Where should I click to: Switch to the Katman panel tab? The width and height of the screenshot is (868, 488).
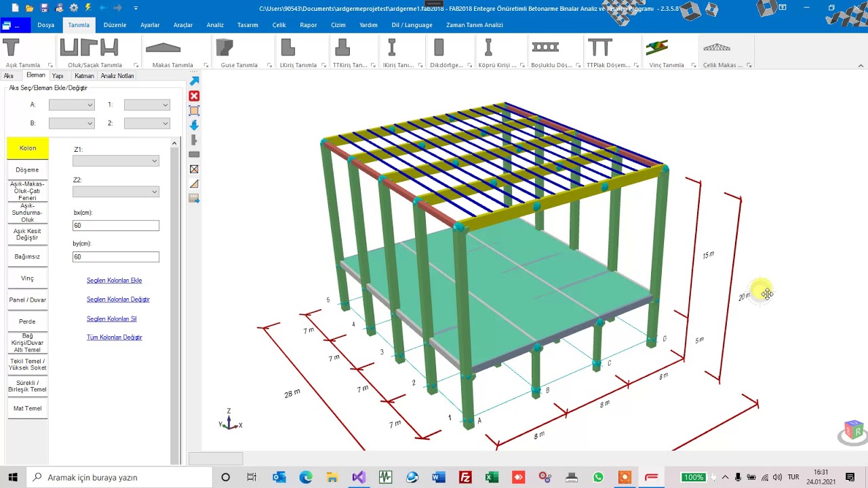(84, 76)
